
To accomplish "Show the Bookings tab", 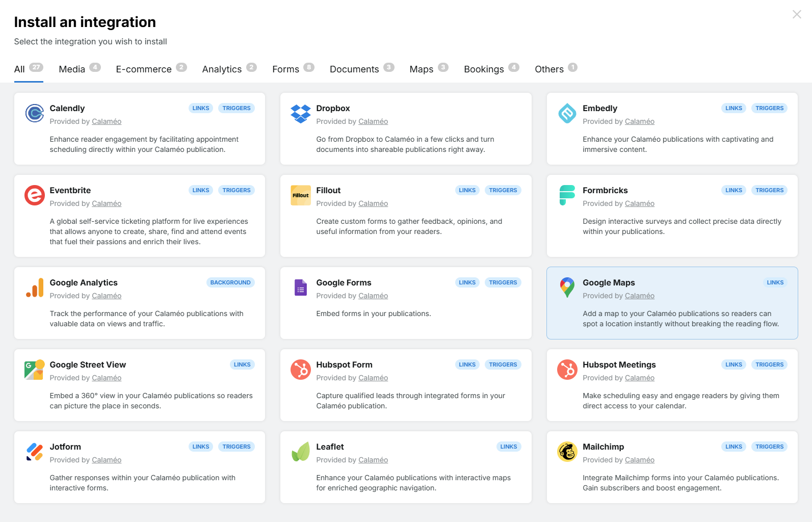I will 491,69.
